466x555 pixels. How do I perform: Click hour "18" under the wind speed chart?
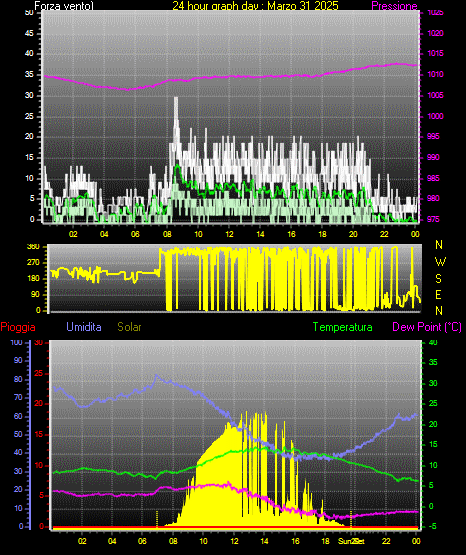pos(322,234)
